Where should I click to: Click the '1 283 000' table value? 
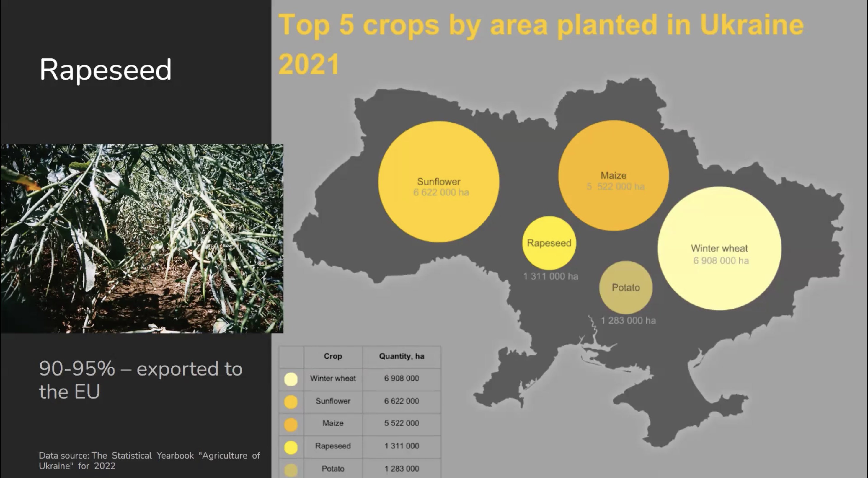[402, 469]
